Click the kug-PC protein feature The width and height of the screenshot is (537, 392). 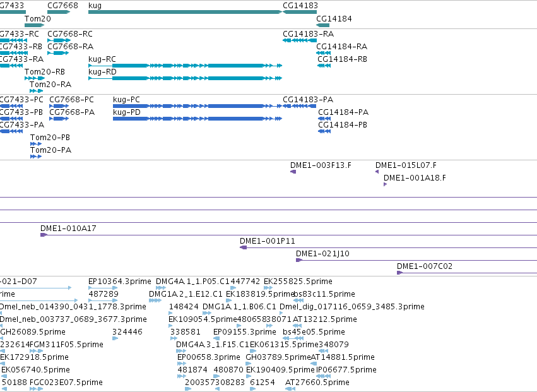pos(198,106)
